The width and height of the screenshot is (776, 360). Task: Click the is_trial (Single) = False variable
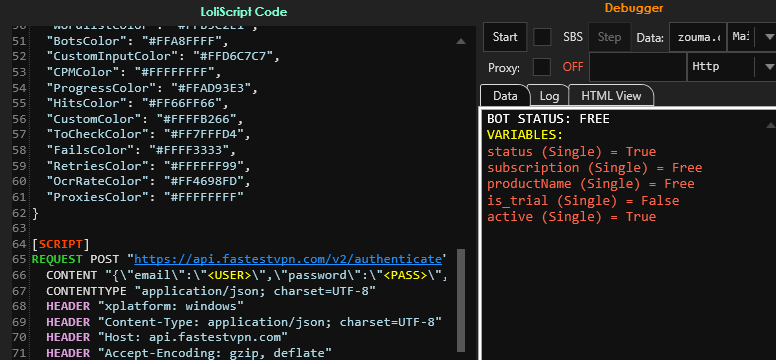pyautogui.click(x=583, y=201)
